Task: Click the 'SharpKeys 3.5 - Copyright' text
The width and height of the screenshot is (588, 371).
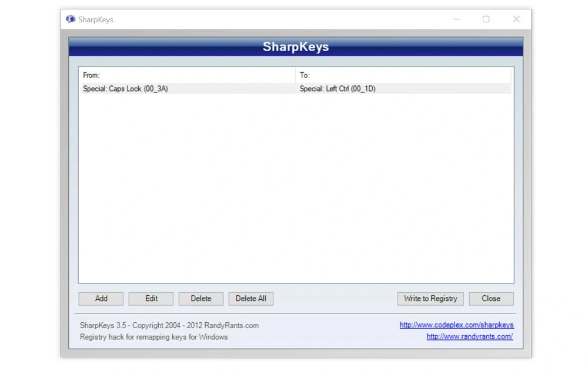Action: click(x=169, y=325)
